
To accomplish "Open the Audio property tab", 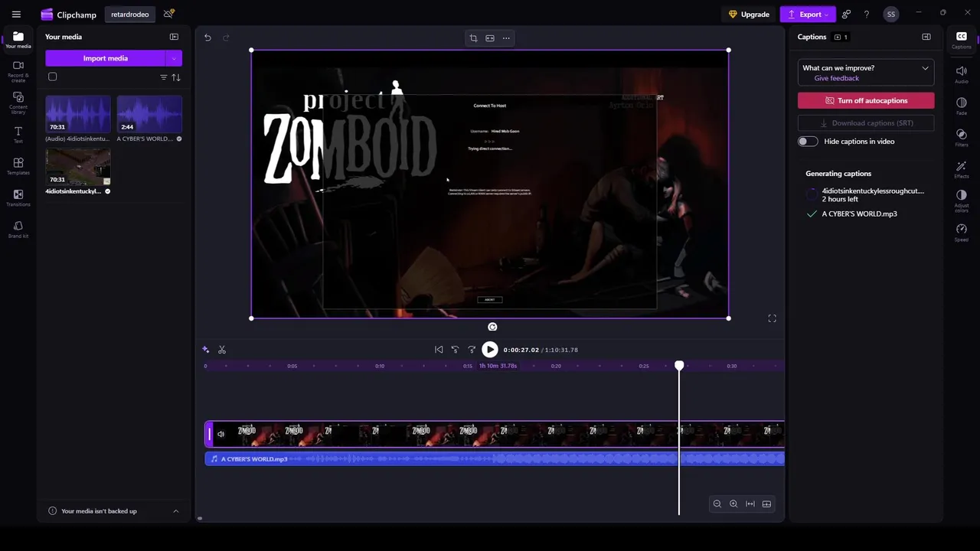I will (x=961, y=74).
